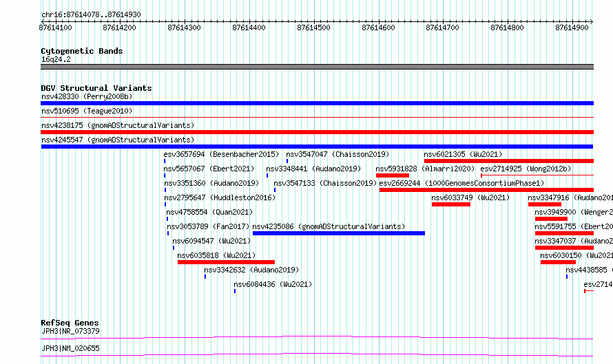
Task: Open nsv6033749 (Wu2021) variant
Action: [470, 197]
